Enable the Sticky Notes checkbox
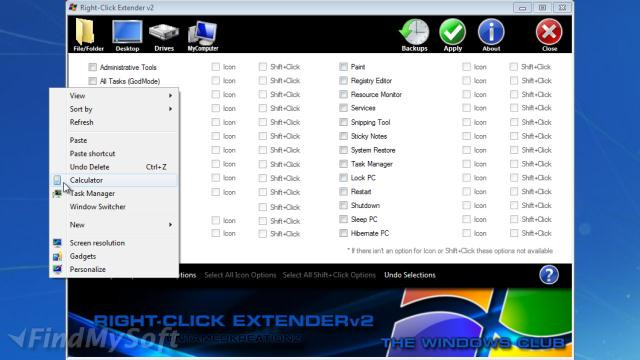The width and height of the screenshot is (640, 360). (x=343, y=136)
